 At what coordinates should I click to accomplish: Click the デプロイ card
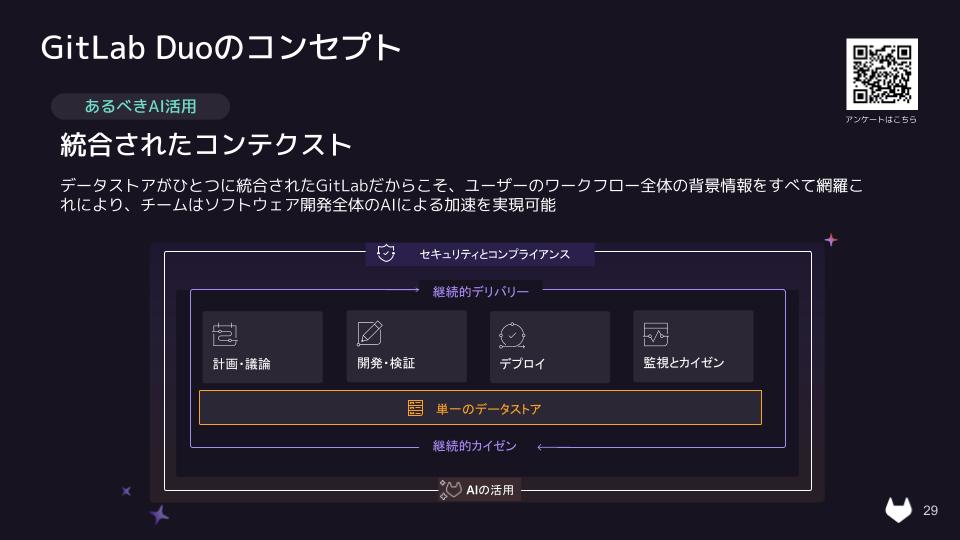click(550, 347)
